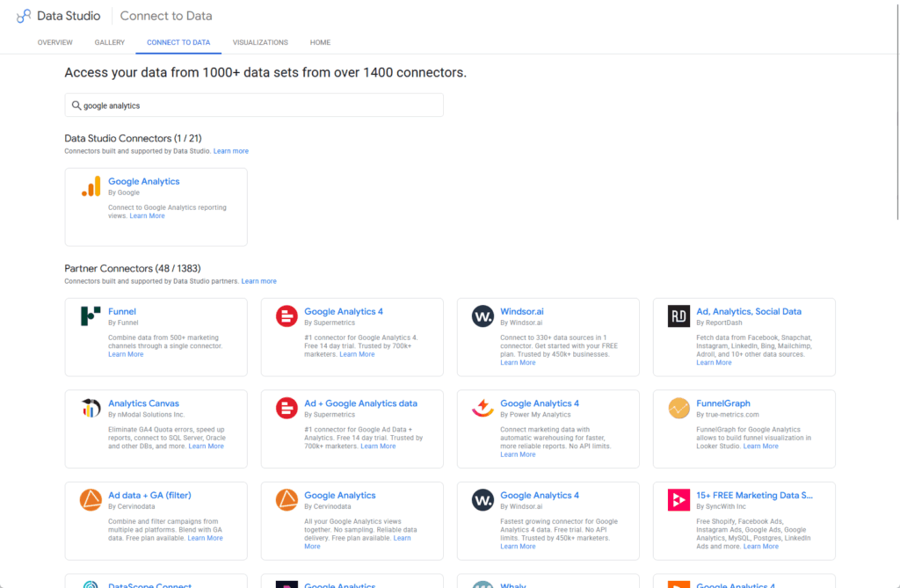Screen dimensions: 900x588
Task: Open the Ad data + GA (filter) title
Action: click(x=149, y=495)
